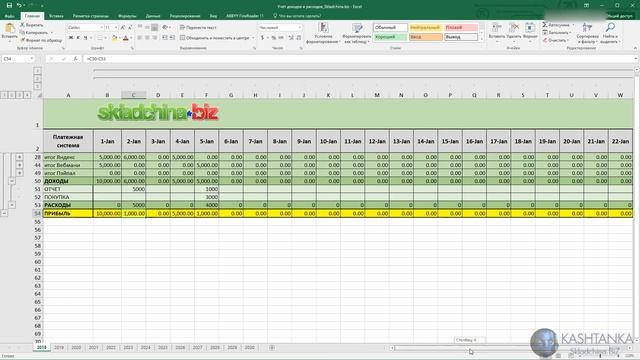Apply the percent style
The width and height of the screenshot is (640, 360).
click(x=273, y=38)
